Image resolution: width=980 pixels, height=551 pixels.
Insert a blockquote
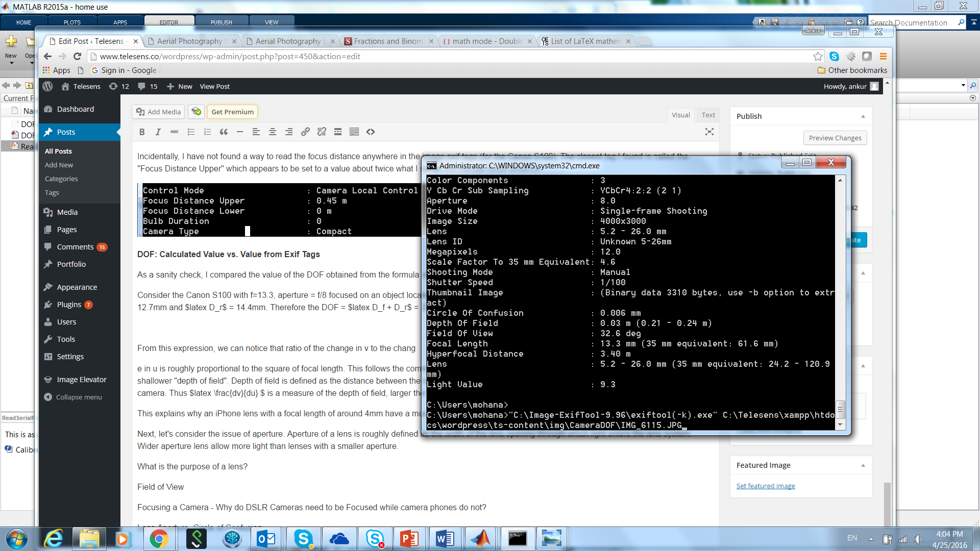click(x=224, y=132)
